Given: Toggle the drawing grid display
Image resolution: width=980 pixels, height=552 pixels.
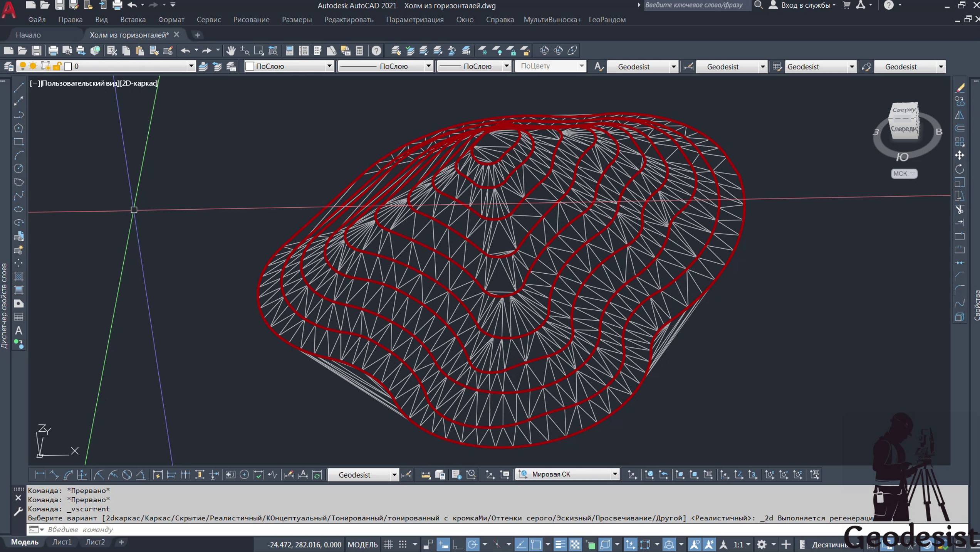Looking at the screenshot, I should tap(388, 544).
